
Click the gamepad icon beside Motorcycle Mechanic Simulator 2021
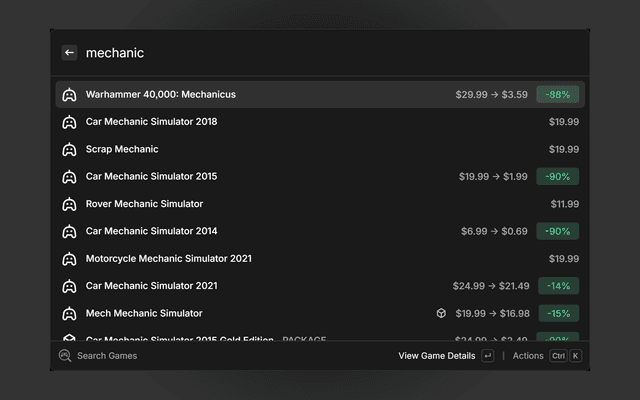coord(69,259)
